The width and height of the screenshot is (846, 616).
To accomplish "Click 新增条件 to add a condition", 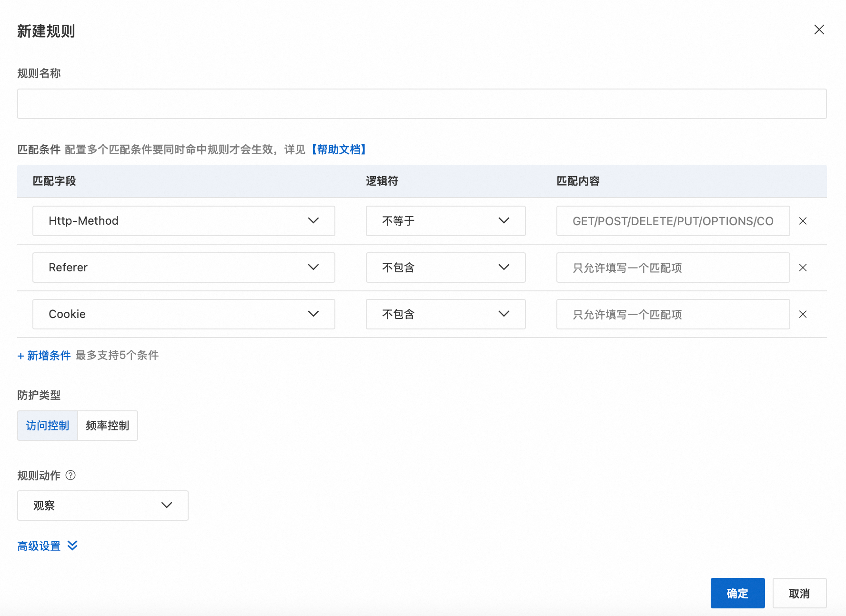I will (44, 356).
